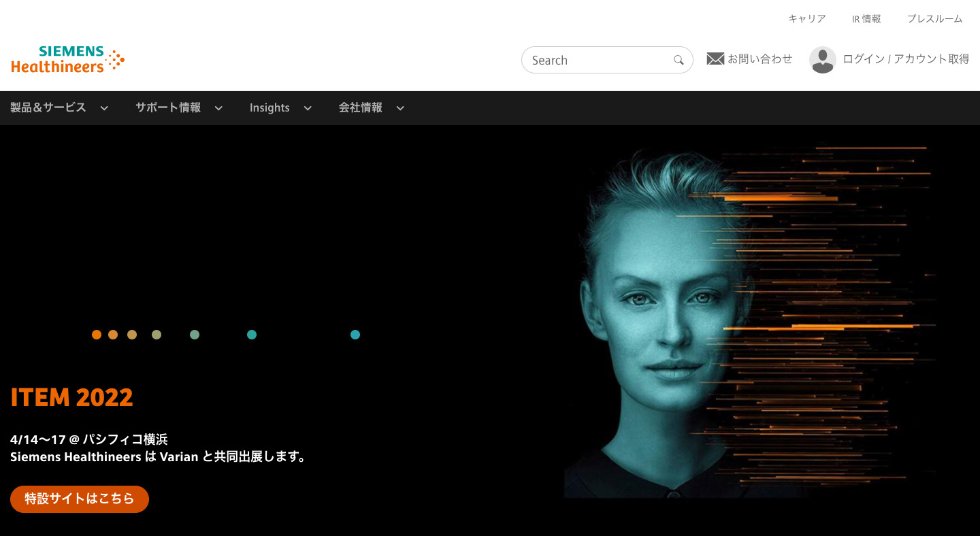Select the 会社情報 menu label
Screen dimensions: 980x536
point(361,107)
